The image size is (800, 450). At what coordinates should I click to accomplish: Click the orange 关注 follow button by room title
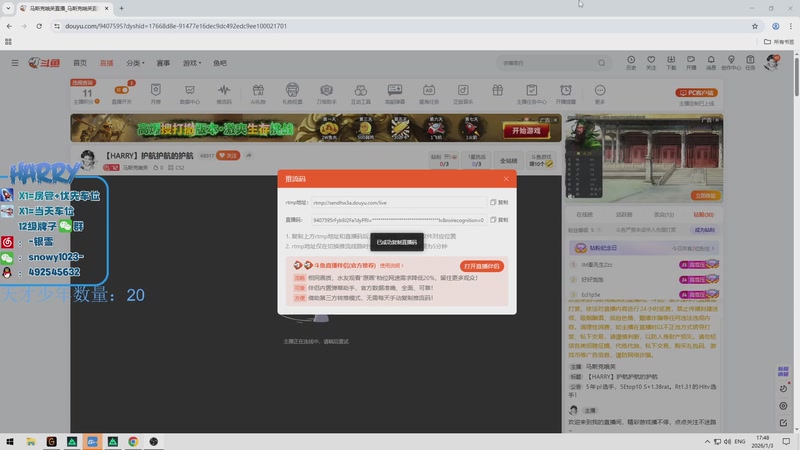click(228, 156)
